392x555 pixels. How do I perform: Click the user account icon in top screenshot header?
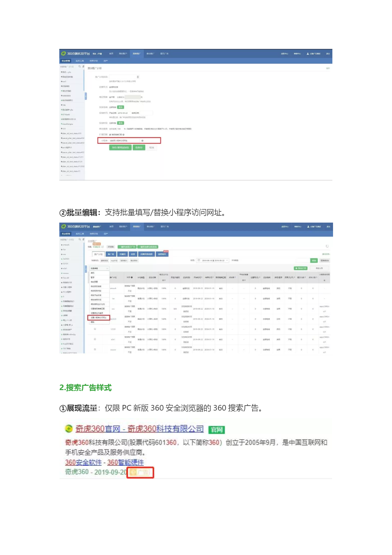(x=308, y=53)
